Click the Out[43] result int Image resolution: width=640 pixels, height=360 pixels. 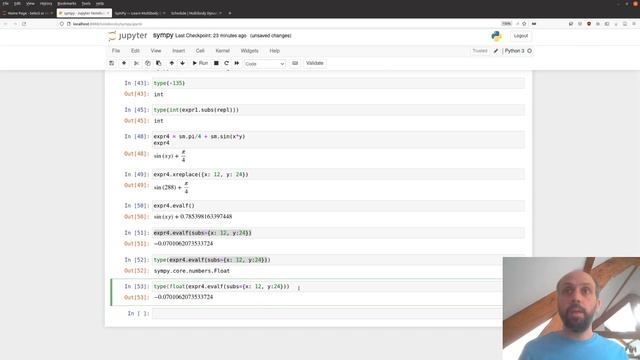[x=158, y=94]
